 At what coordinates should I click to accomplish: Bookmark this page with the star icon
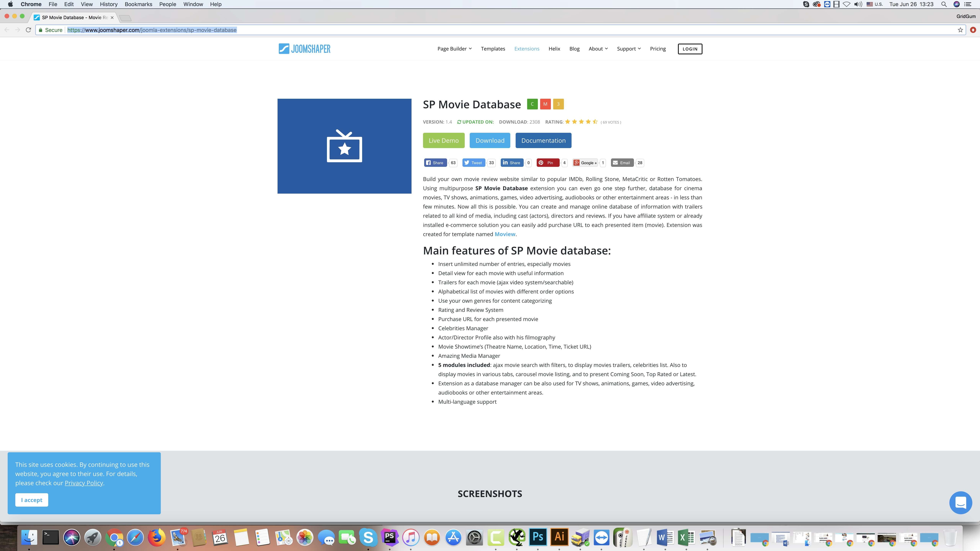point(960,30)
